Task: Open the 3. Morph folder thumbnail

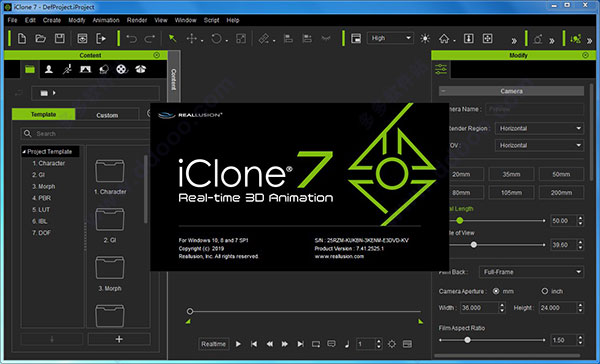Action: [x=110, y=268]
